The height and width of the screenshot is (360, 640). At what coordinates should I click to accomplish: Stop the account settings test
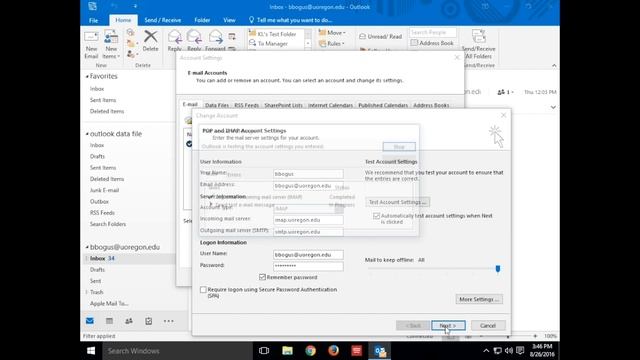tap(399, 147)
